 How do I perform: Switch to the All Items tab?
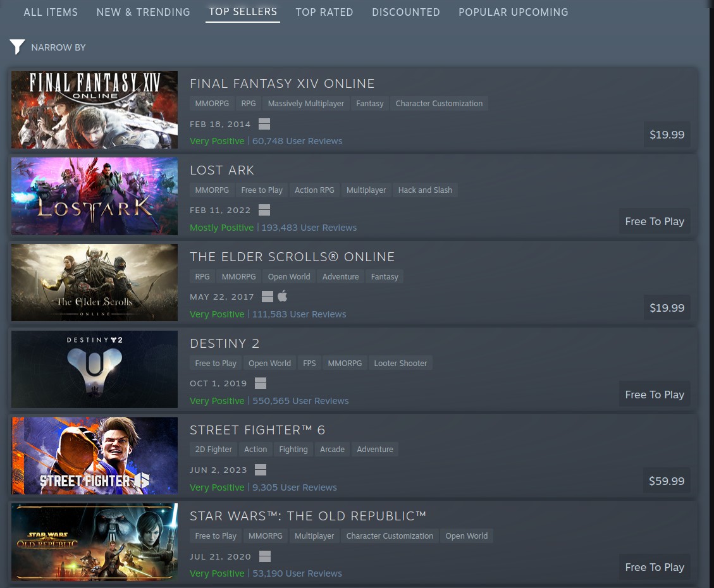pos(51,12)
